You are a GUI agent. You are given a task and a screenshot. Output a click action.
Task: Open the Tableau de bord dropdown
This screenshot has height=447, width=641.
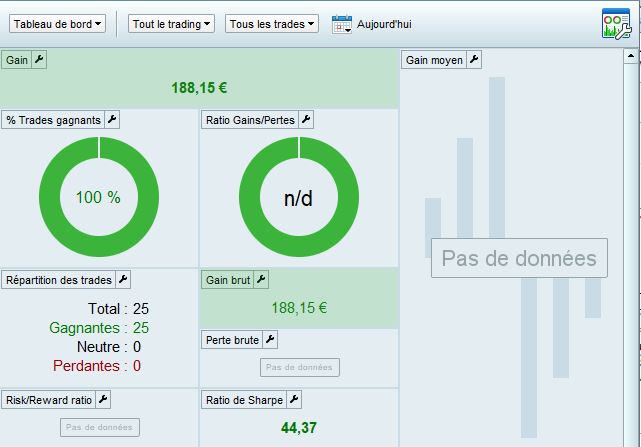[x=57, y=24]
